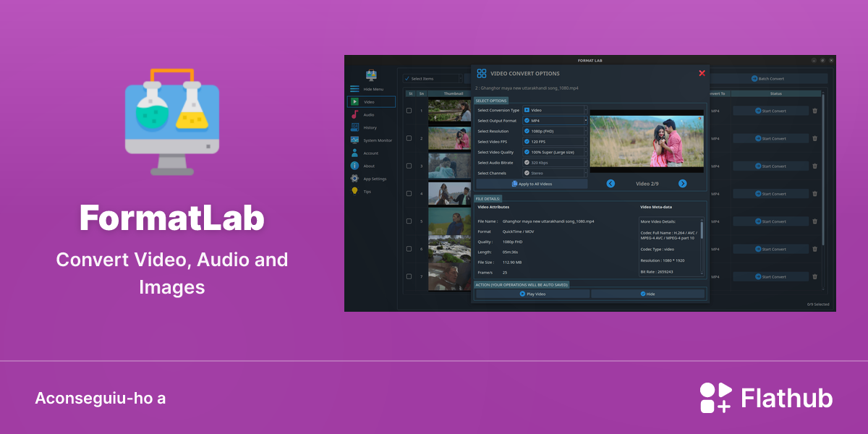Delete the fifth row with trash icon
Viewport: 868px width, 434px height.
point(815,221)
